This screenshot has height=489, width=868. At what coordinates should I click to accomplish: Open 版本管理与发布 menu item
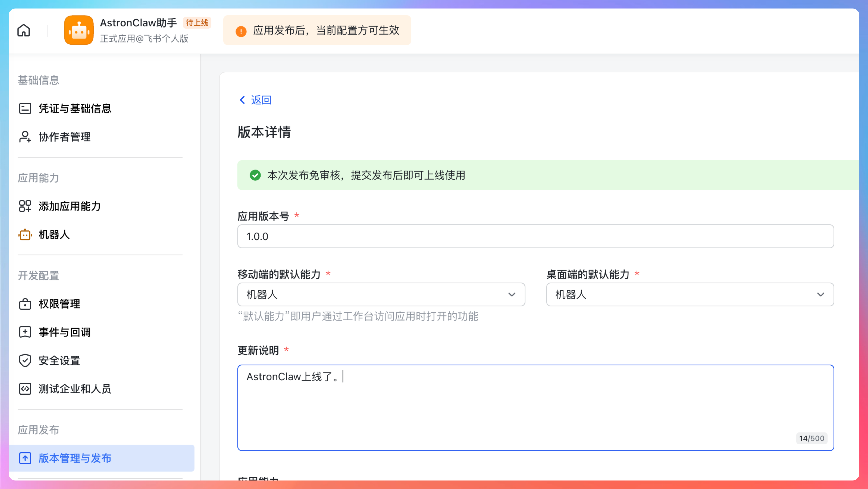pyautogui.click(x=75, y=458)
